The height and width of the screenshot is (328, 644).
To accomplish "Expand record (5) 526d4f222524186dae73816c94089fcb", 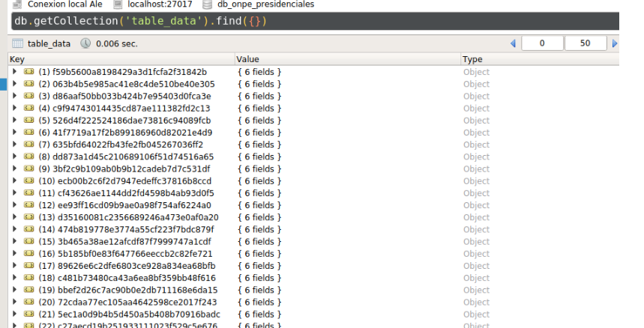I will click(x=15, y=121).
